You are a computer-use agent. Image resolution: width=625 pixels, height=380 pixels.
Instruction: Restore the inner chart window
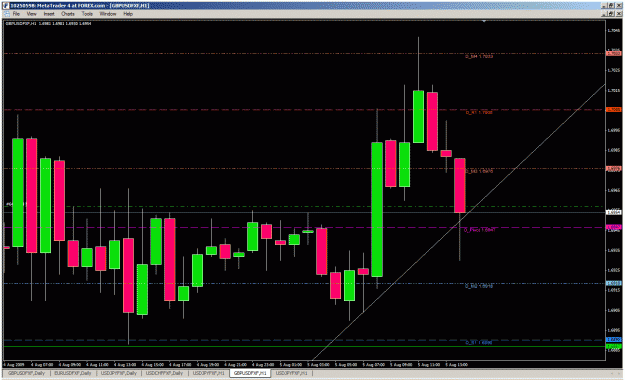coord(611,14)
